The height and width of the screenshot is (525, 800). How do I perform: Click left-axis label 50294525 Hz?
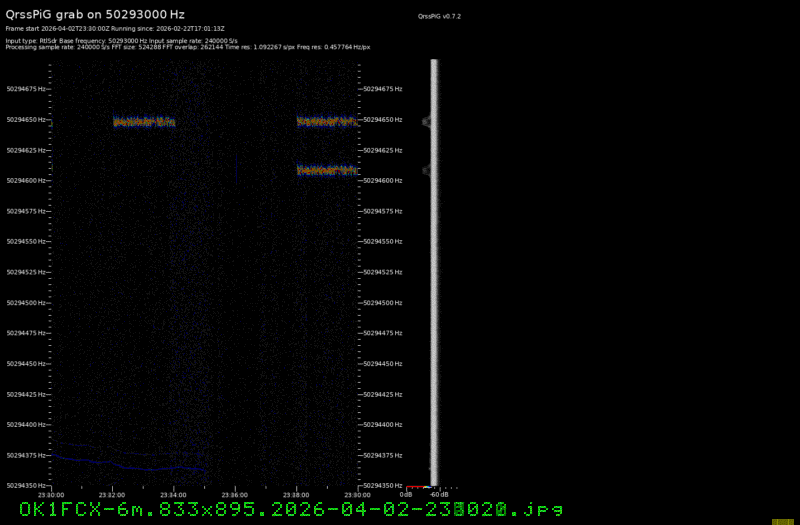pyautogui.click(x=26, y=272)
